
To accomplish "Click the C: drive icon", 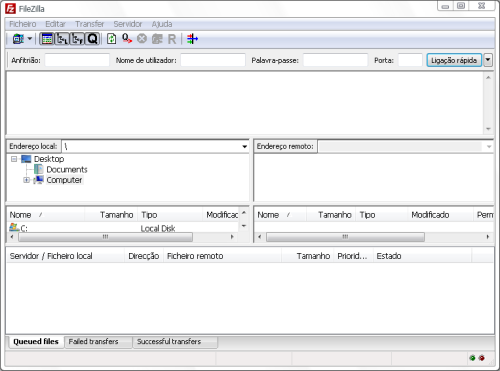I will click(14, 228).
